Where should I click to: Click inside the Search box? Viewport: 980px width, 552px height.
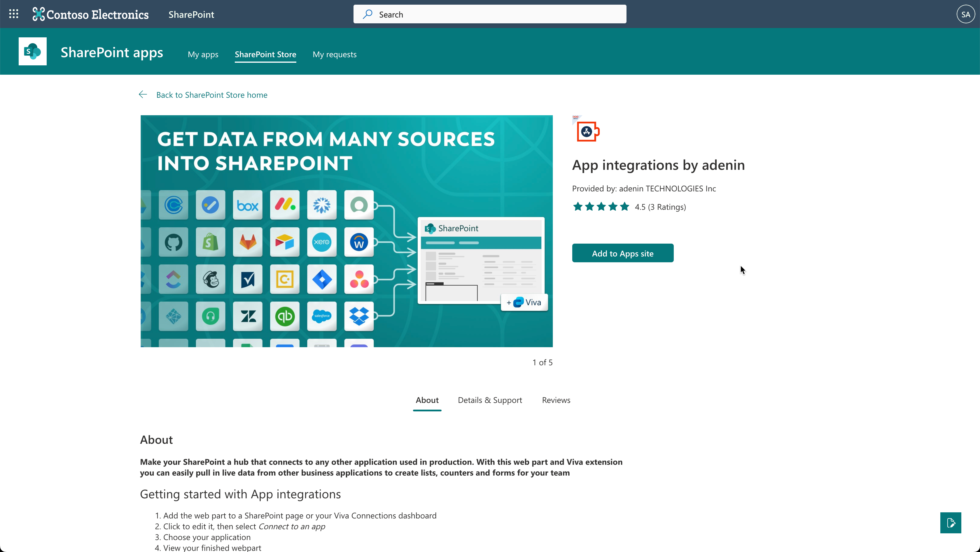coord(490,14)
